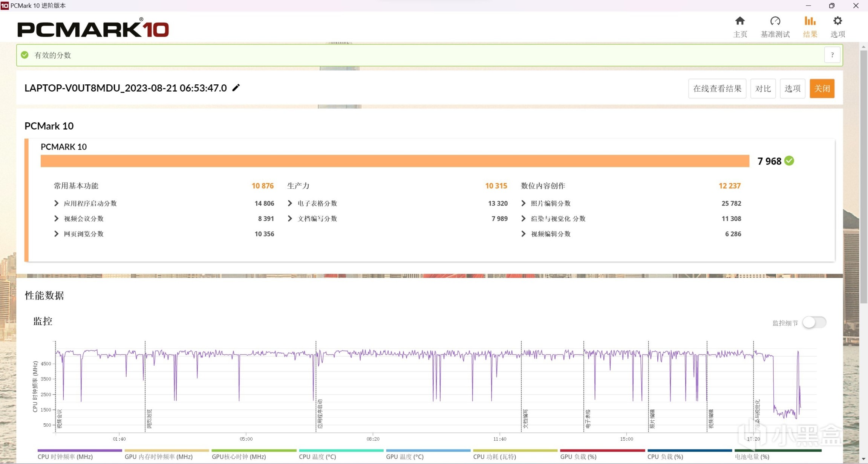This screenshot has height=464, width=868.
Task: Toggle the CPU 时钟频率 legend series
Action: click(65, 456)
